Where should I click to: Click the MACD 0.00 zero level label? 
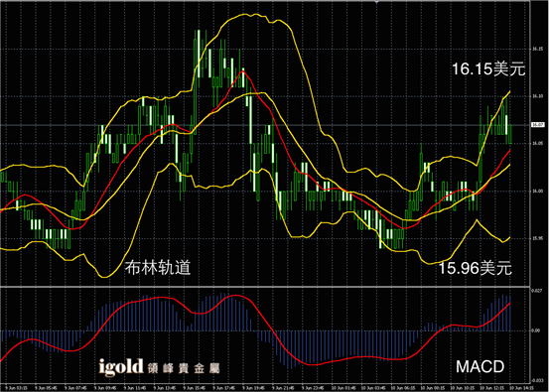pos(536,330)
